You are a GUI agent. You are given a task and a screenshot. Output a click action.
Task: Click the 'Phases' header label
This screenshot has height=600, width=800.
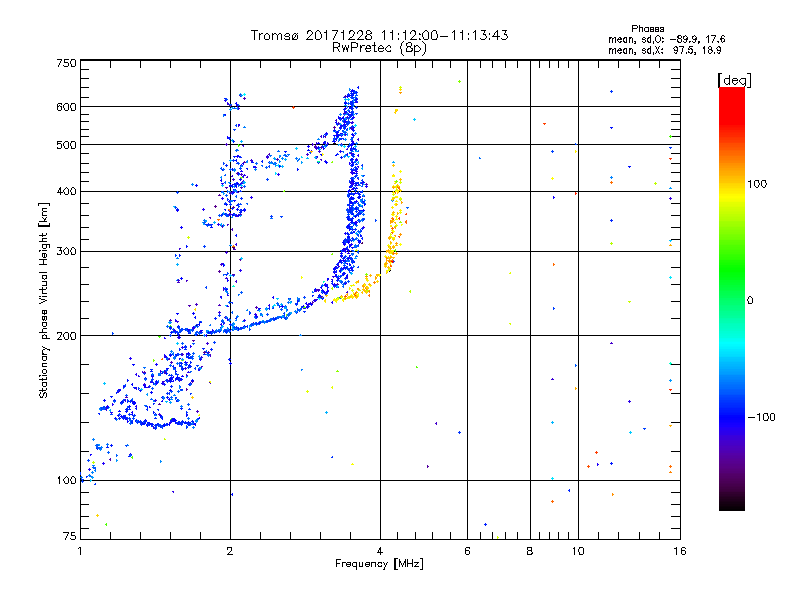coord(647,29)
